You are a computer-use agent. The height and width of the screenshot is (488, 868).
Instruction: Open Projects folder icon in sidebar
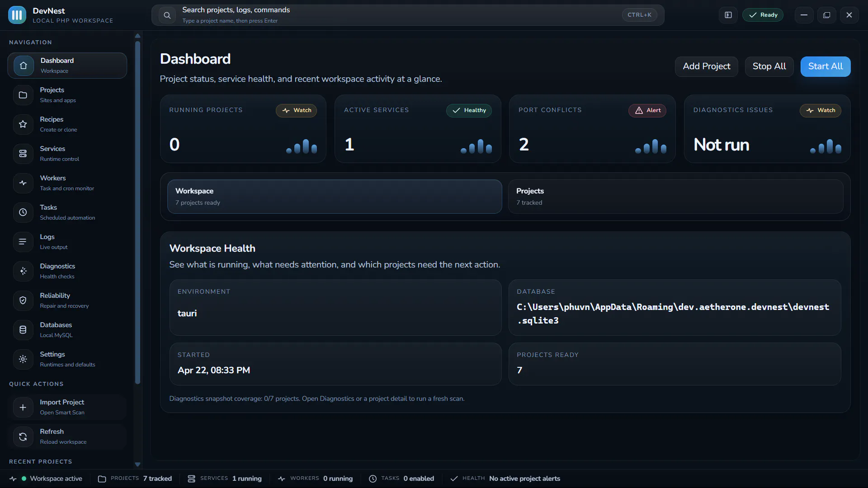coord(23,95)
